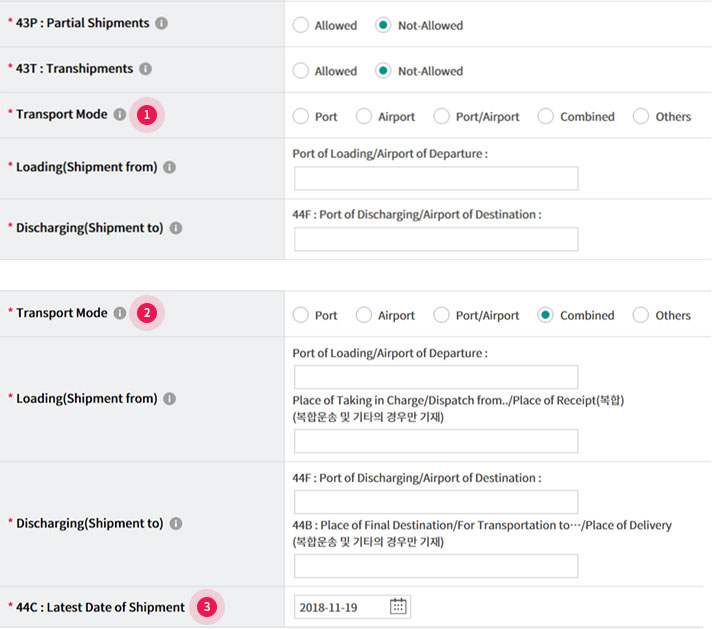Select Allowed for 43T Transhipments
Image resolution: width=712 pixels, height=629 pixels.
[x=301, y=71]
